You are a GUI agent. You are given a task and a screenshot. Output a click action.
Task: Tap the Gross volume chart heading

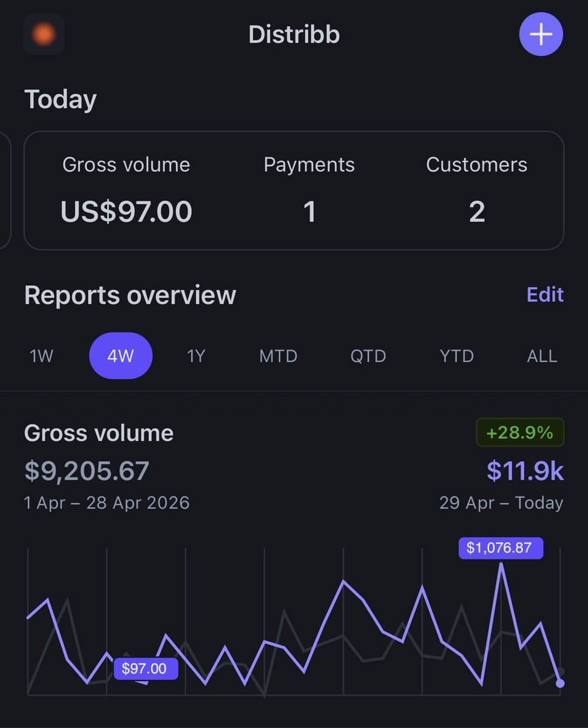(x=99, y=433)
